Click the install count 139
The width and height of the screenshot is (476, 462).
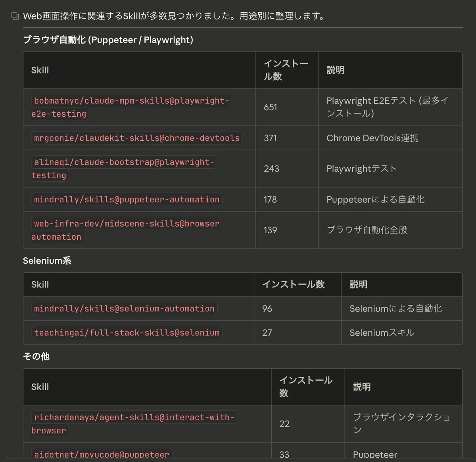[x=271, y=230]
